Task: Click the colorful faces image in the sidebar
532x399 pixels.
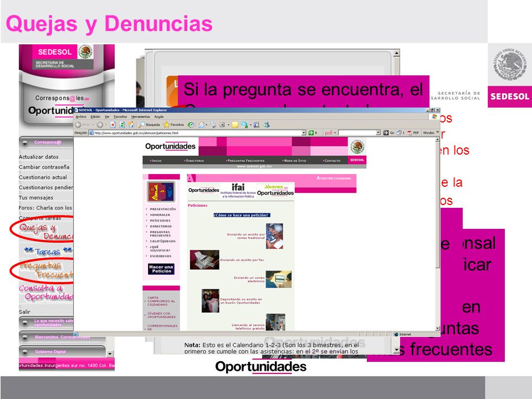Action: (x=161, y=191)
